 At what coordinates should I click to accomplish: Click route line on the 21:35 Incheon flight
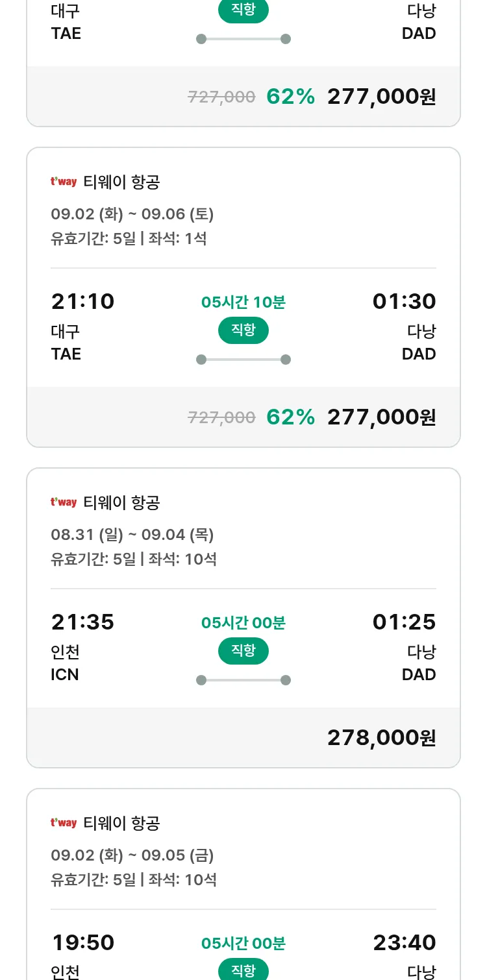243,680
